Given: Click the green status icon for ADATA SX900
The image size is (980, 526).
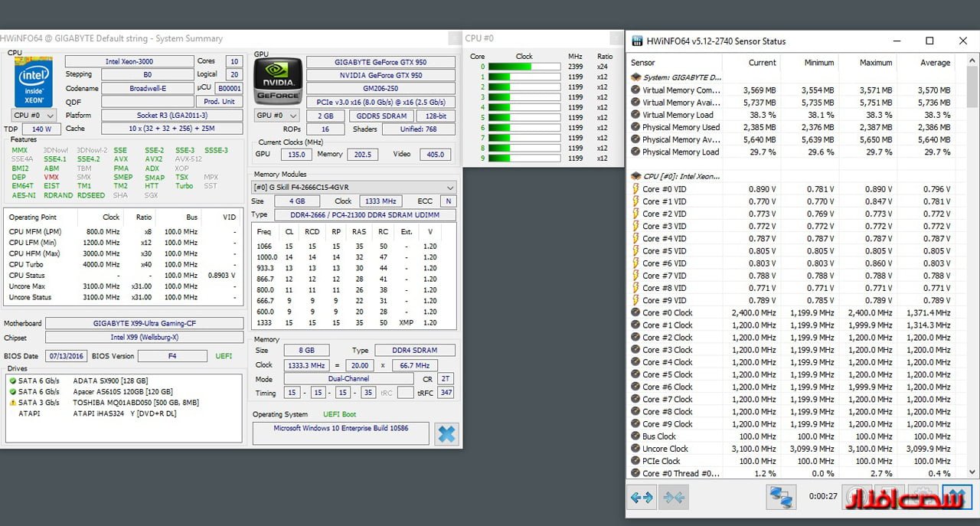Looking at the screenshot, I should pos(12,381).
